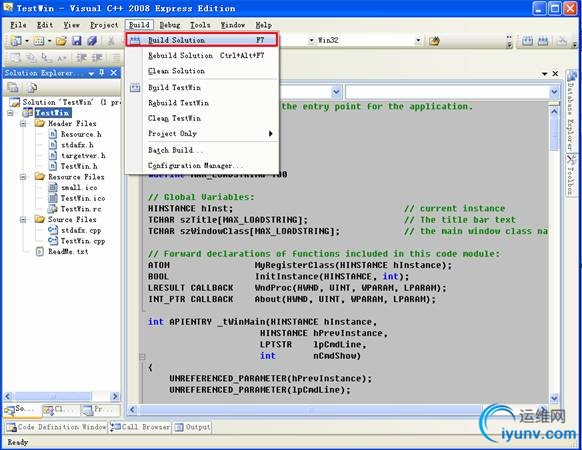
Task: Select TestWin.rc resource file
Action: coord(81,209)
